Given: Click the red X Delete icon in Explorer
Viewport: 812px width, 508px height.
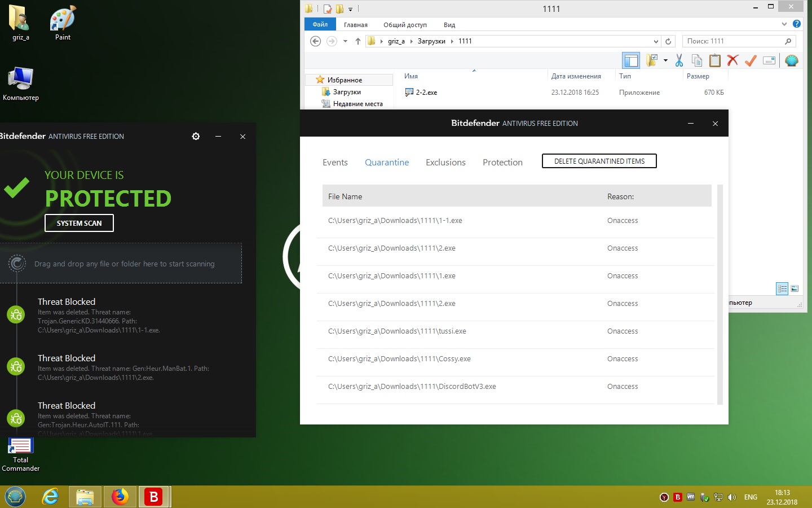Looking at the screenshot, I should 732,61.
